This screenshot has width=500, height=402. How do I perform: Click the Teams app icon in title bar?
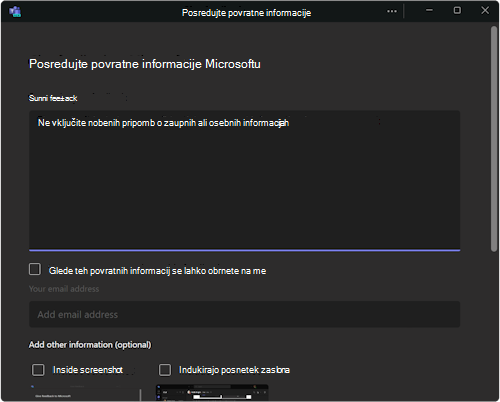(x=15, y=12)
